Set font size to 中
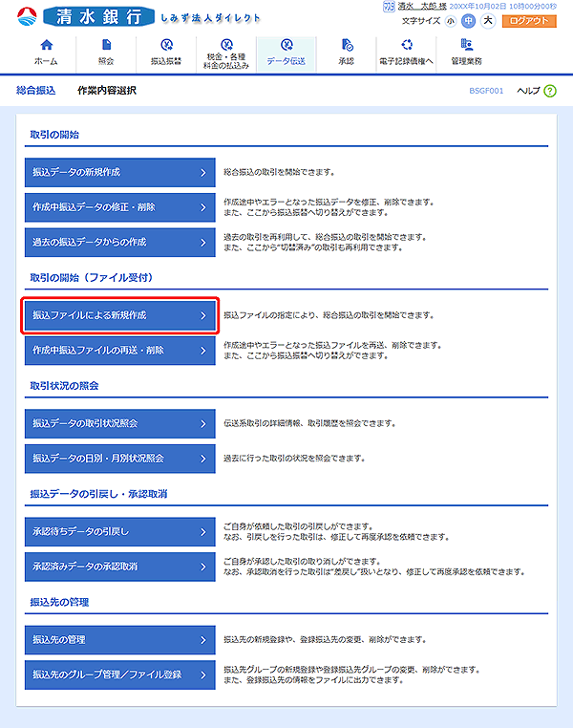 [469, 21]
